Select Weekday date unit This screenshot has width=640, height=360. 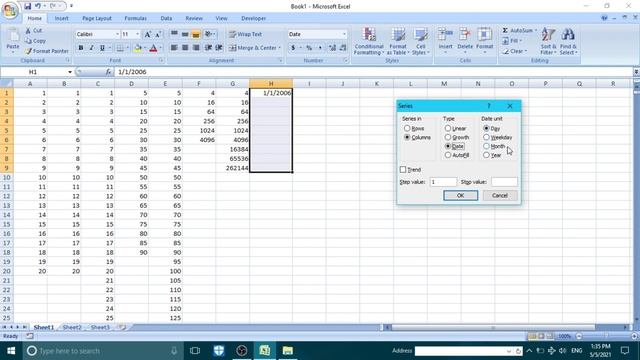pos(486,137)
